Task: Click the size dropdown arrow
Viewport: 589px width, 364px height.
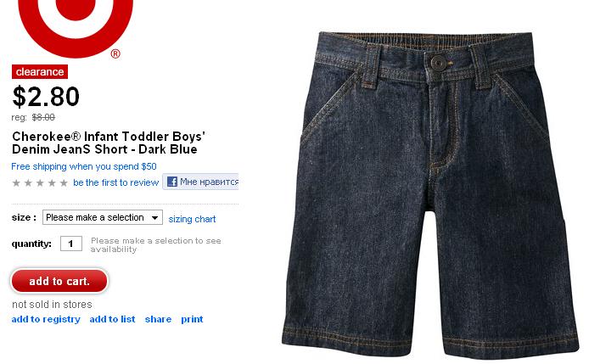Action: pos(154,218)
